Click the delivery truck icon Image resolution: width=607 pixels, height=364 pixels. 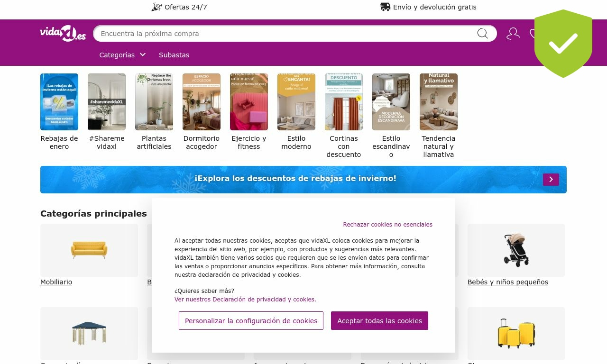(385, 7)
